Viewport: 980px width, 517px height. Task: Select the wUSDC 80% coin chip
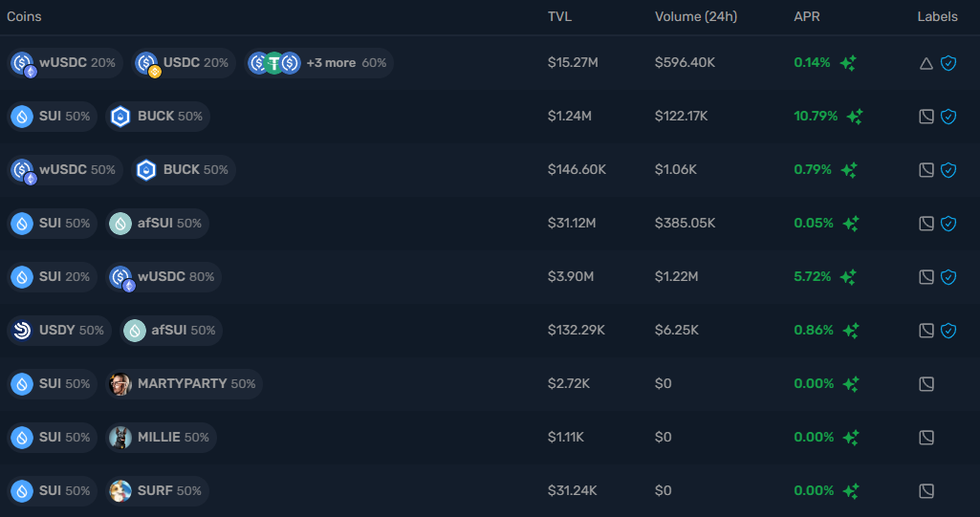click(x=163, y=277)
